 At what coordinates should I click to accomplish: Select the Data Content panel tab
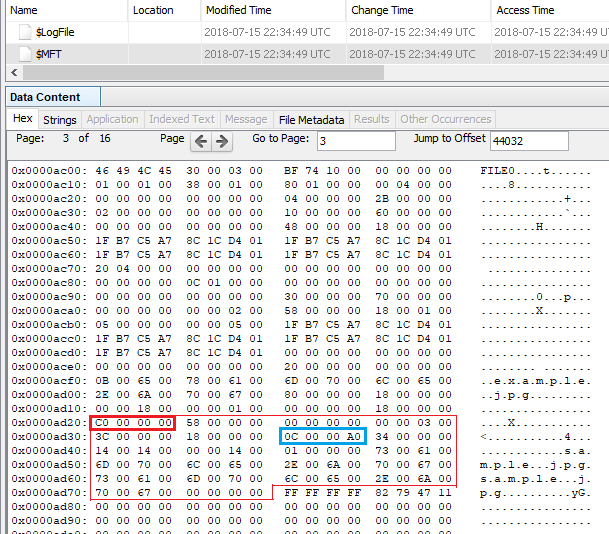[x=53, y=97]
